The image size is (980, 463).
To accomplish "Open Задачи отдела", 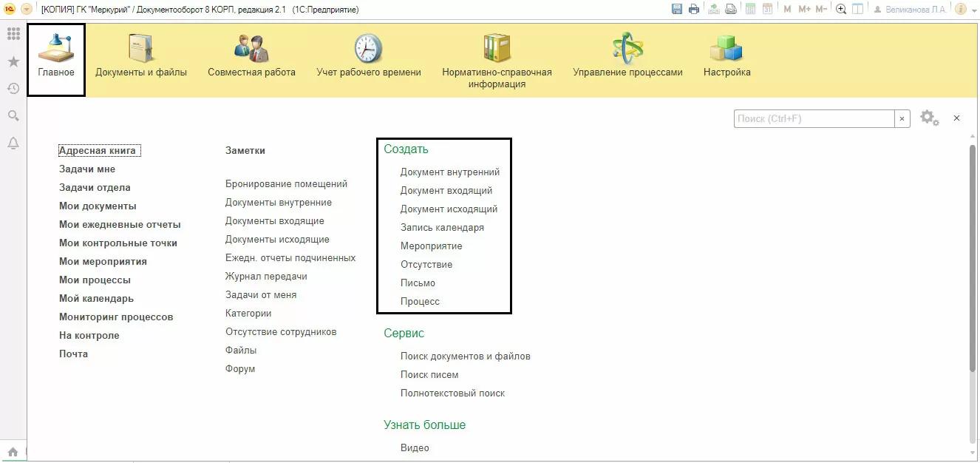I will point(95,188).
